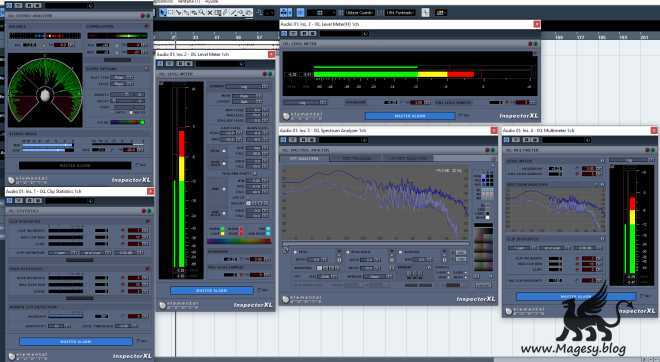This screenshot has width=660, height=362.
Task: Toggle checkbox beside Master Alarm in Clip Statistics
Action: (x=138, y=341)
